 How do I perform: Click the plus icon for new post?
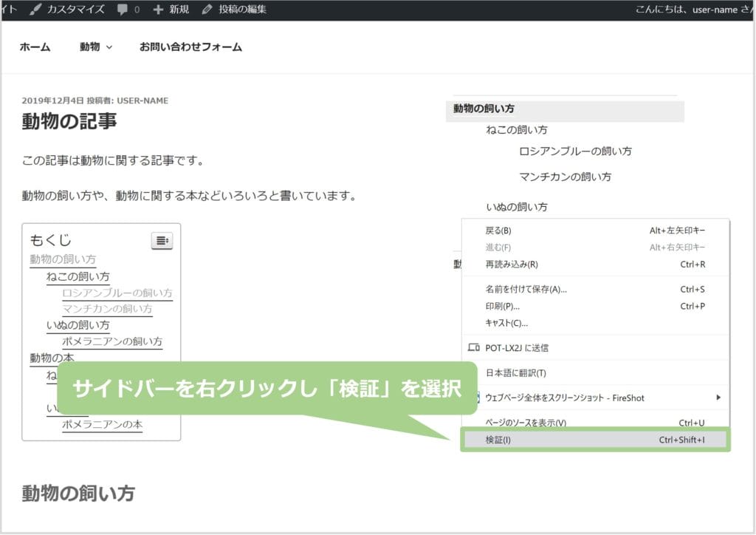[x=158, y=10]
